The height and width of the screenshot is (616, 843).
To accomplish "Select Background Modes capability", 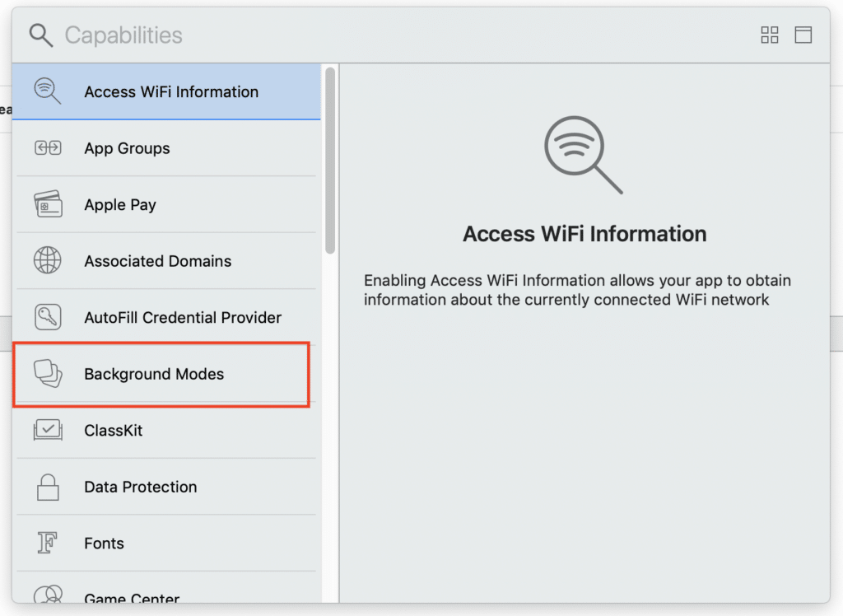I will coord(154,375).
